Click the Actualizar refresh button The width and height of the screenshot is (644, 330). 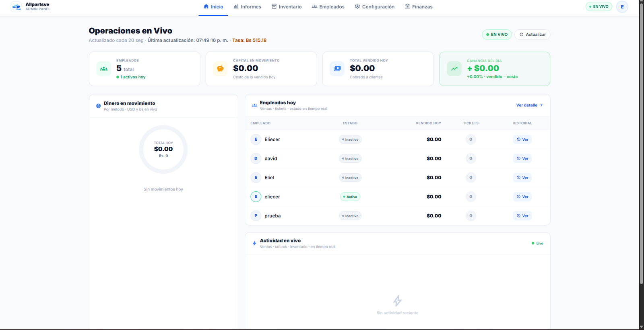532,35
